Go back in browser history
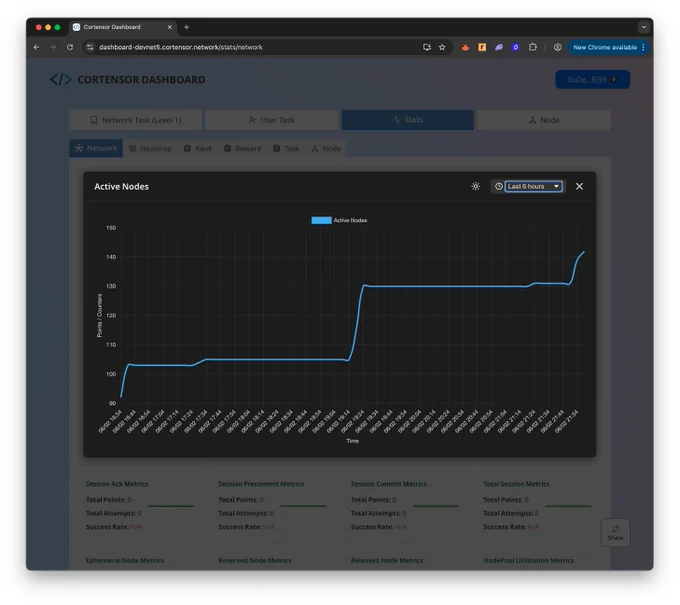The height and width of the screenshot is (605, 680). click(36, 47)
